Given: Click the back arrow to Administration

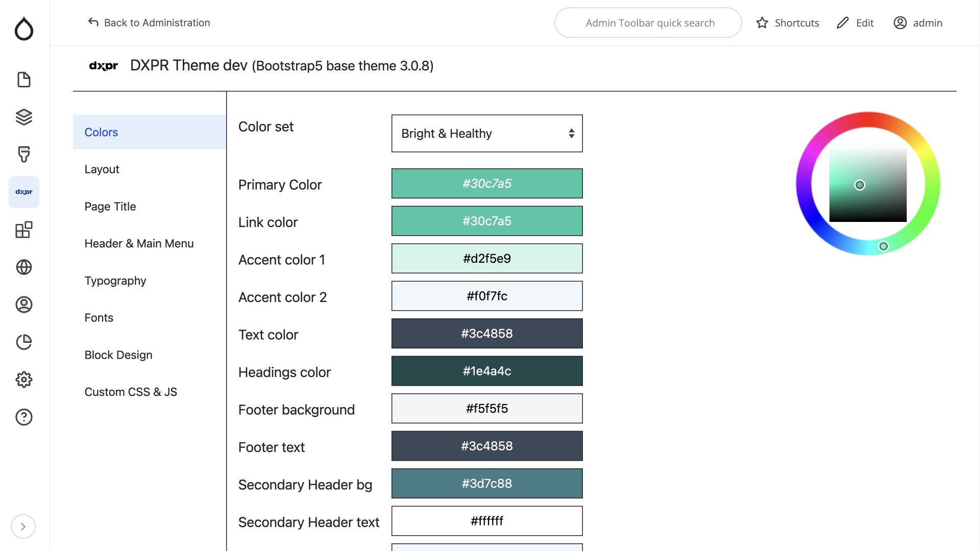Looking at the screenshot, I should tap(93, 23).
